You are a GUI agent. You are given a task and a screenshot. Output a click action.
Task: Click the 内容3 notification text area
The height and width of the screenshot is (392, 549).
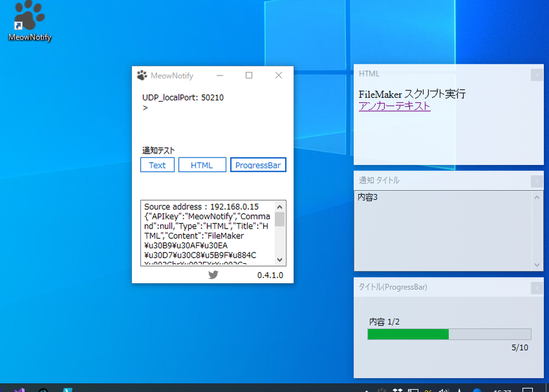tap(443, 231)
